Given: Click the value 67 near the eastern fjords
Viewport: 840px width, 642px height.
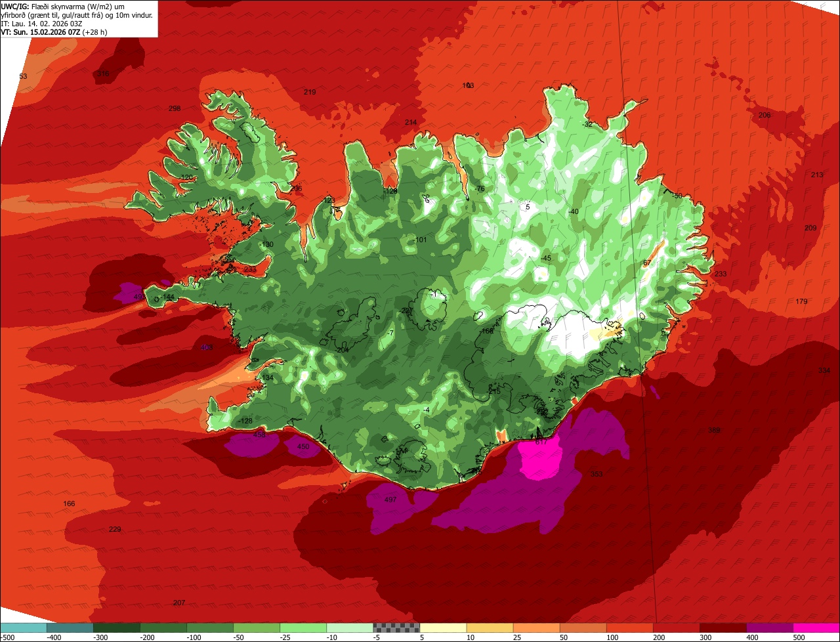Looking at the screenshot, I should pos(647,263).
